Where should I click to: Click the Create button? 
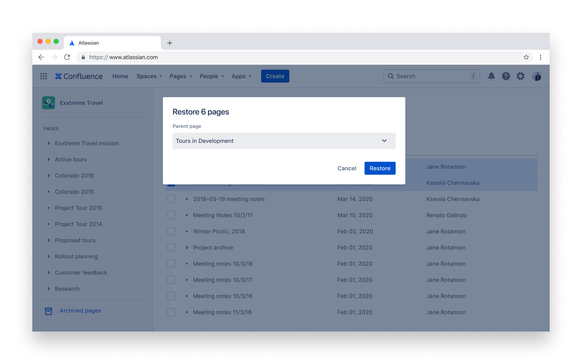tap(275, 76)
